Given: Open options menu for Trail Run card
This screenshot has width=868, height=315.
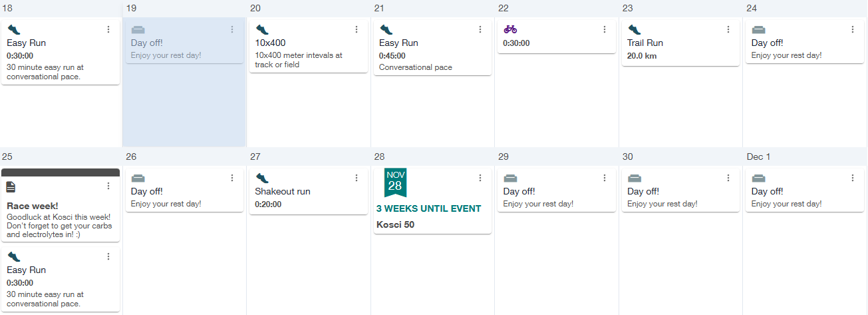Looking at the screenshot, I should (x=728, y=29).
